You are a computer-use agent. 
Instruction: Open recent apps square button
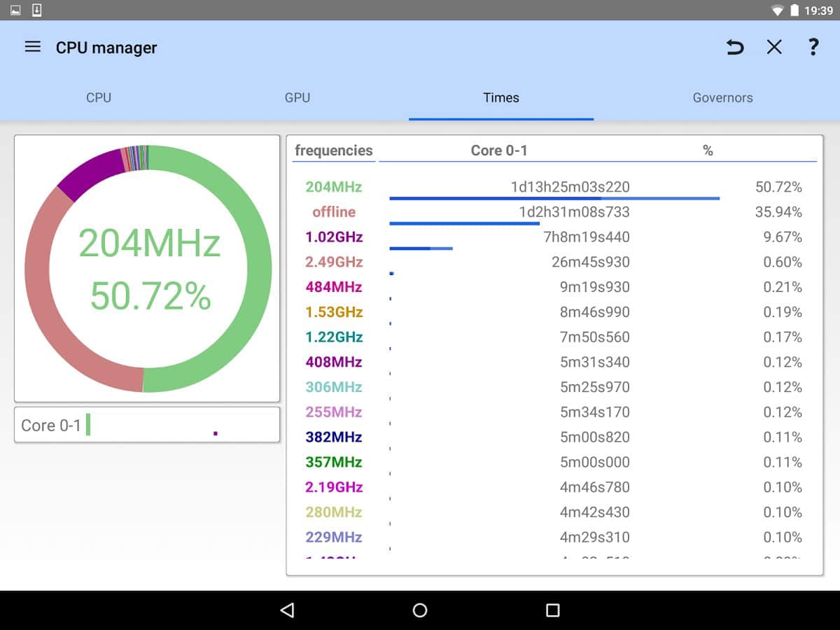[552, 610]
